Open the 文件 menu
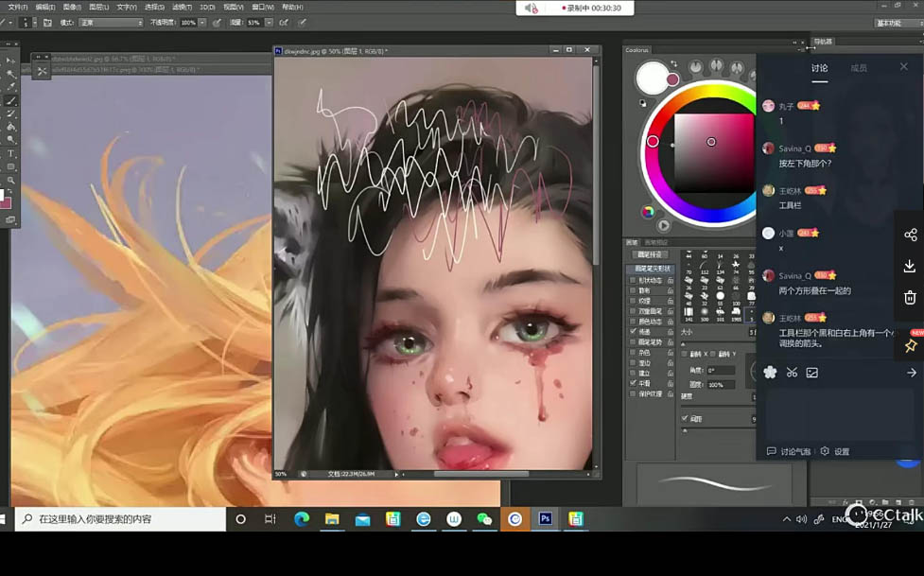This screenshot has height=576, width=924. pos(17,7)
